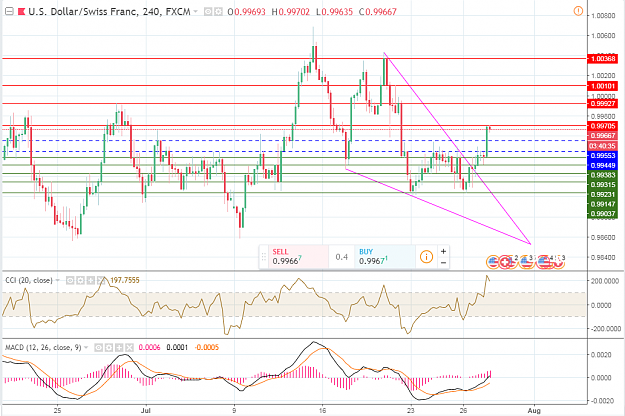
Task: Select the 0.99927 red price level label
Action: 603,104
